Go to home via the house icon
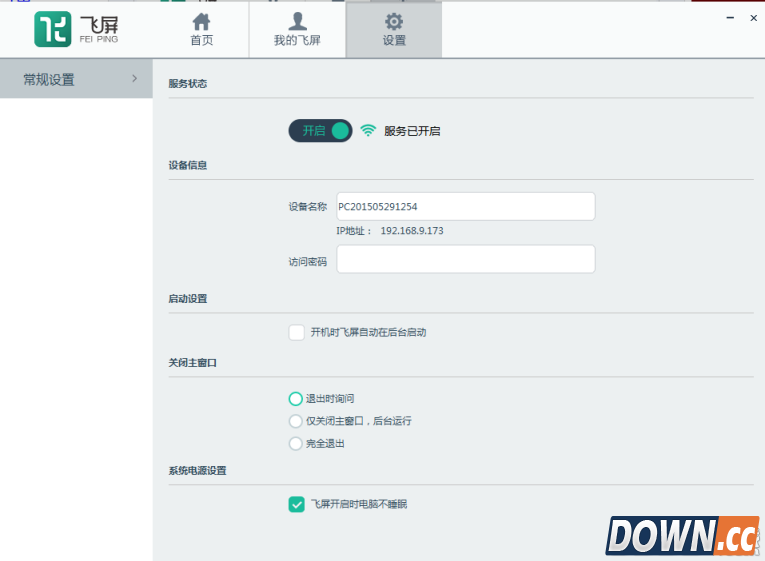This screenshot has width=765, height=561. (x=201, y=22)
